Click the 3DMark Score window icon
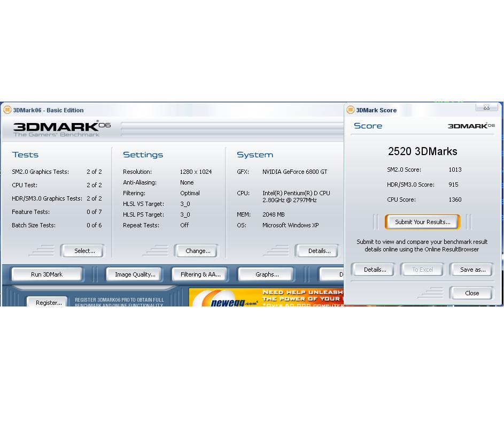The image size is (504, 445). click(x=351, y=110)
